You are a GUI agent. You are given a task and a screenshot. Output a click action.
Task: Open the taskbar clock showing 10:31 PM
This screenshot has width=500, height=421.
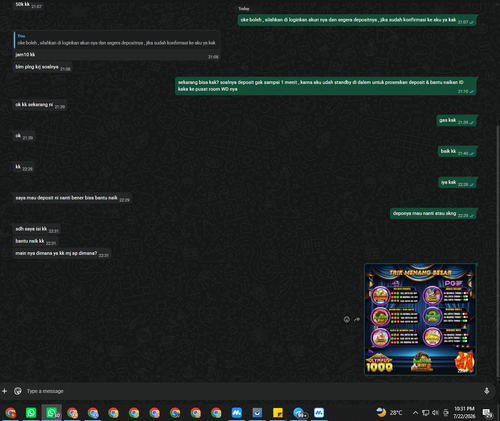(464, 413)
